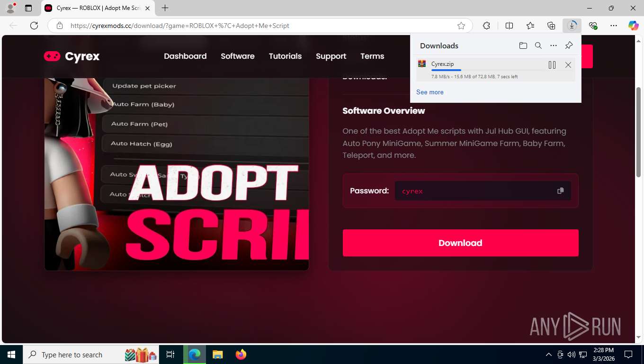Click the Cyrex logo
This screenshot has width=644, height=364.
pyautogui.click(x=72, y=56)
